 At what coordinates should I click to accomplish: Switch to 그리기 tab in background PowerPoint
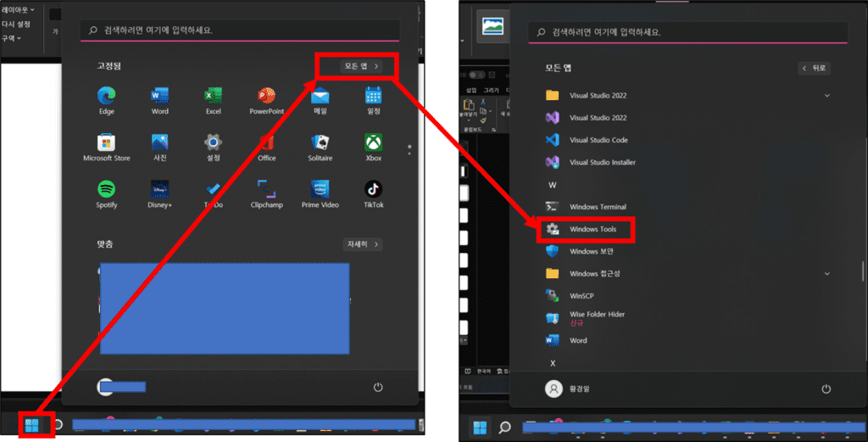[491, 90]
